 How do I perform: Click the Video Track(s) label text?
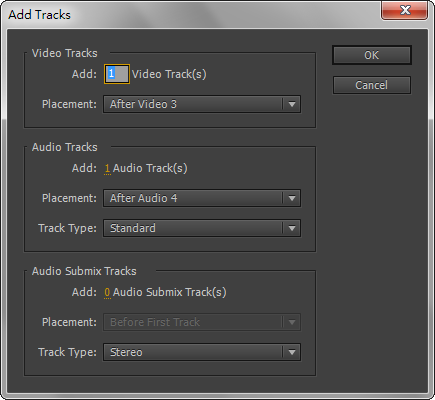169,74
